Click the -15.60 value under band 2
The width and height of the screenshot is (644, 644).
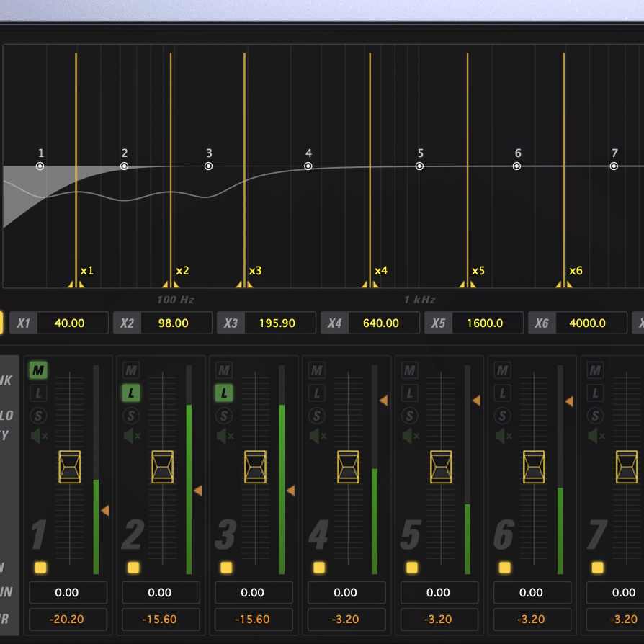(161, 620)
